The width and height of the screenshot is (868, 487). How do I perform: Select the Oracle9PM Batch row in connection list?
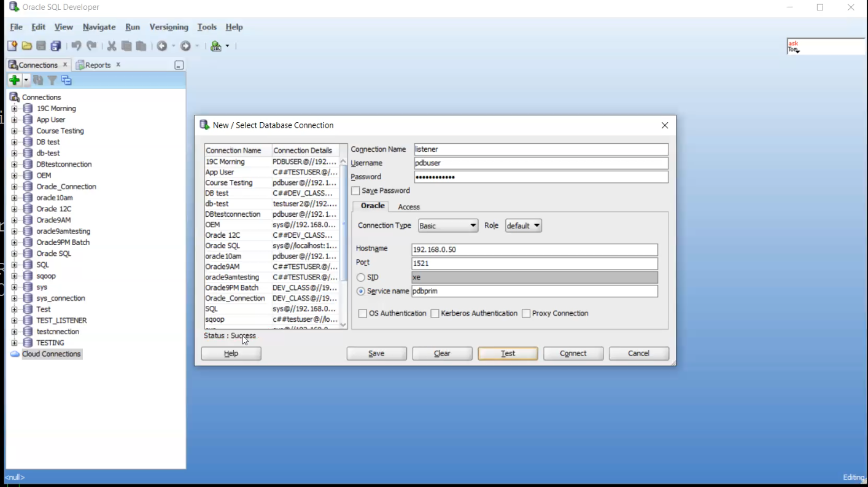click(x=271, y=288)
